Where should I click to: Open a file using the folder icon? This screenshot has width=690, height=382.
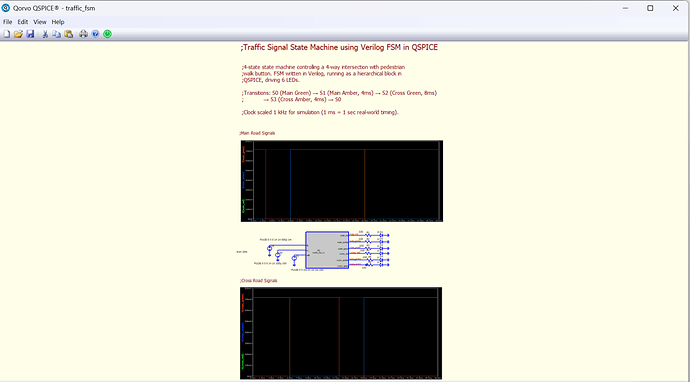18,34
